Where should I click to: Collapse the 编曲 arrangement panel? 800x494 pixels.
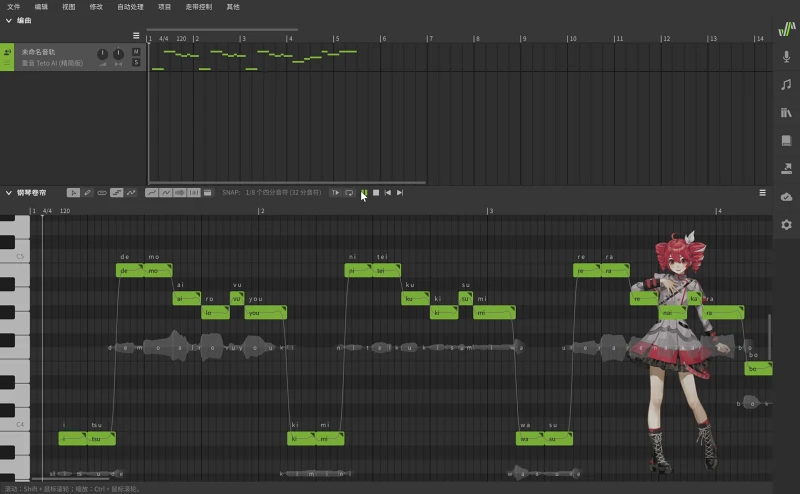(8, 21)
